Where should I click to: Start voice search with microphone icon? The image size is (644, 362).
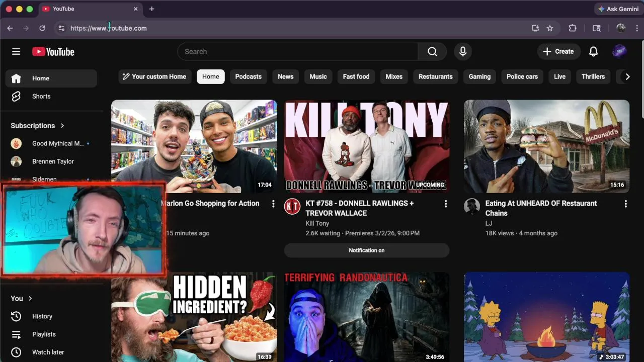point(463,51)
